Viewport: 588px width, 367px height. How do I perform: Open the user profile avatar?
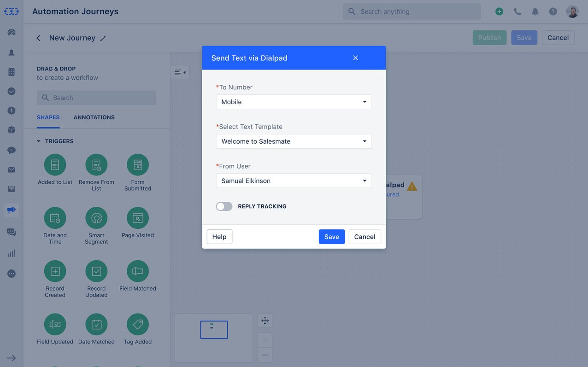[x=572, y=12]
